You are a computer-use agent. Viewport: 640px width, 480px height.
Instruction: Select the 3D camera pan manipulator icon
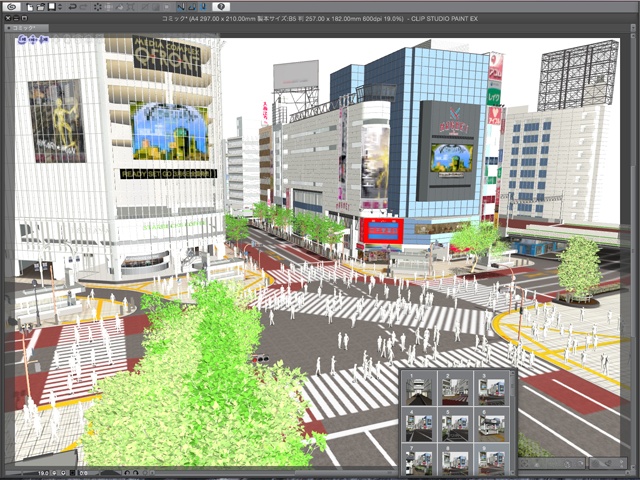click(x=33, y=40)
